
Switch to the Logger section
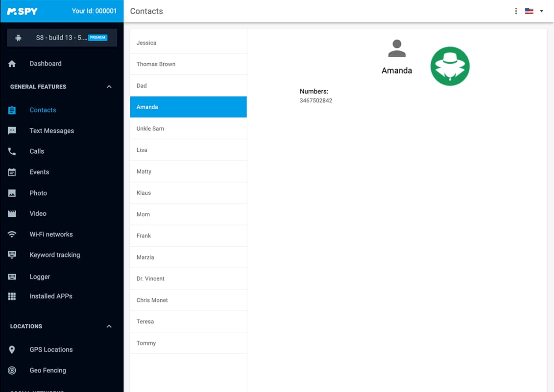coord(40,277)
